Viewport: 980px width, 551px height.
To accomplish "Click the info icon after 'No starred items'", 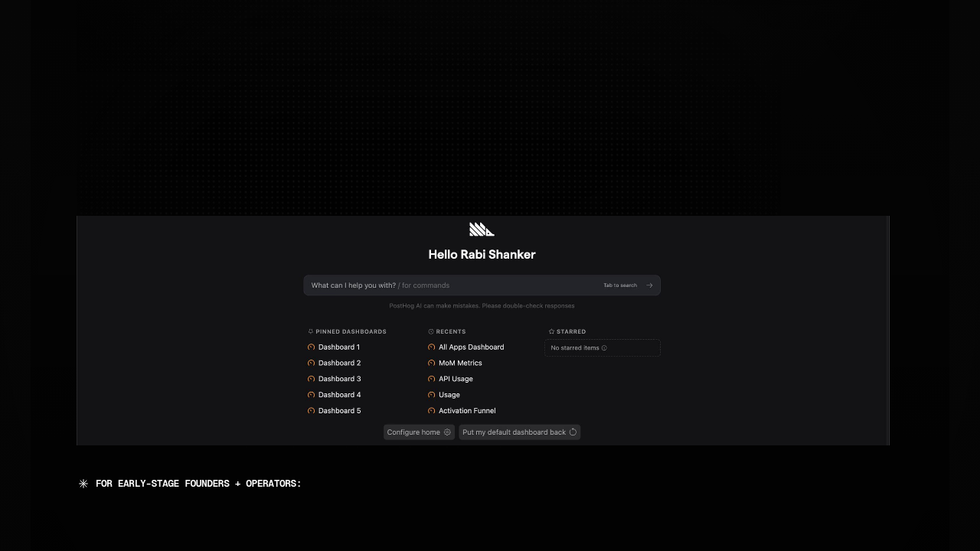I will point(604,348).
